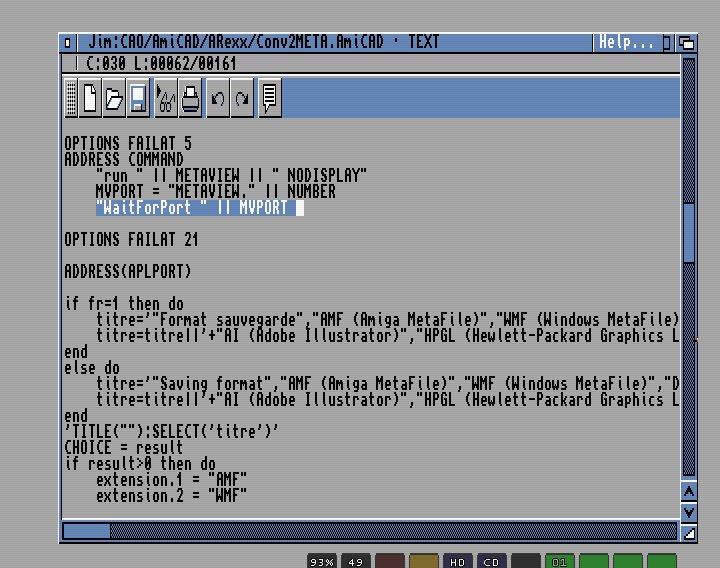This screenshot has height=568, width=720.
Task: Click the line ADDRESS(APLPORT)
Action: 128,272
